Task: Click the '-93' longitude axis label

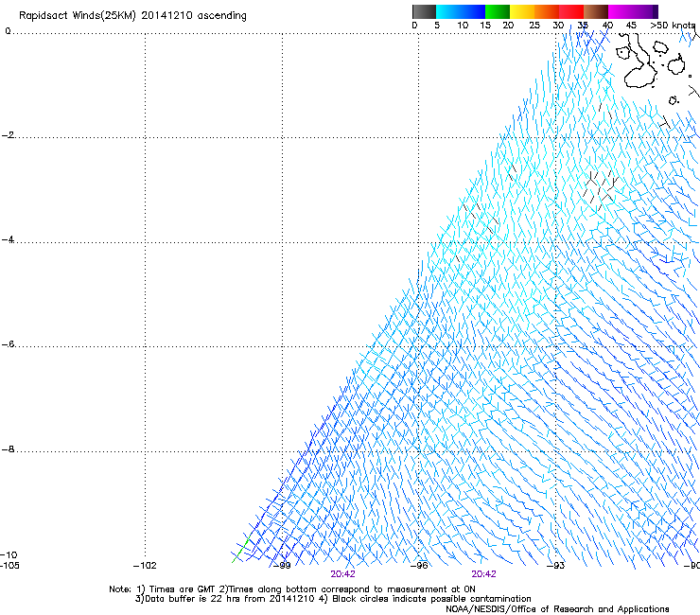Action: pyautogui.click(x=556, y=566)
